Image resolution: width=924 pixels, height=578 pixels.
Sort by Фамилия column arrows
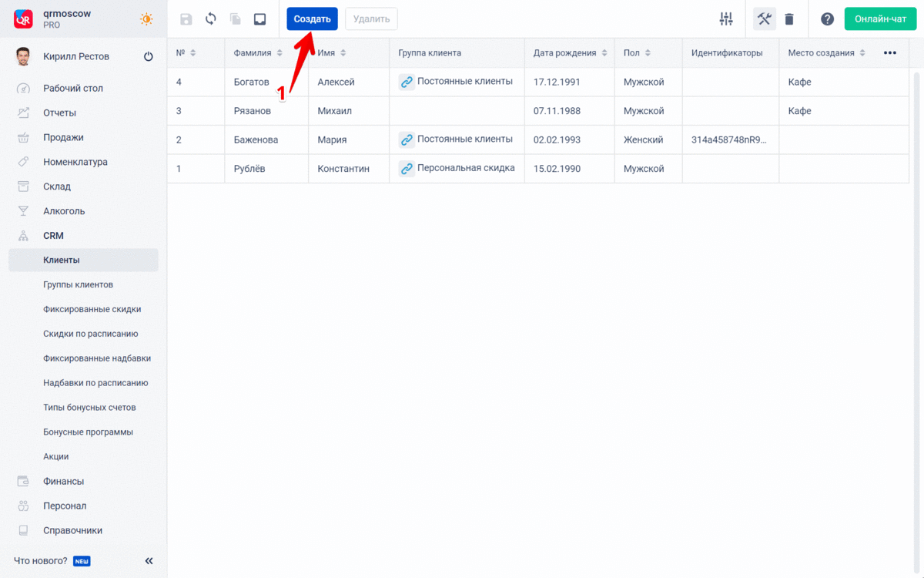280,53
